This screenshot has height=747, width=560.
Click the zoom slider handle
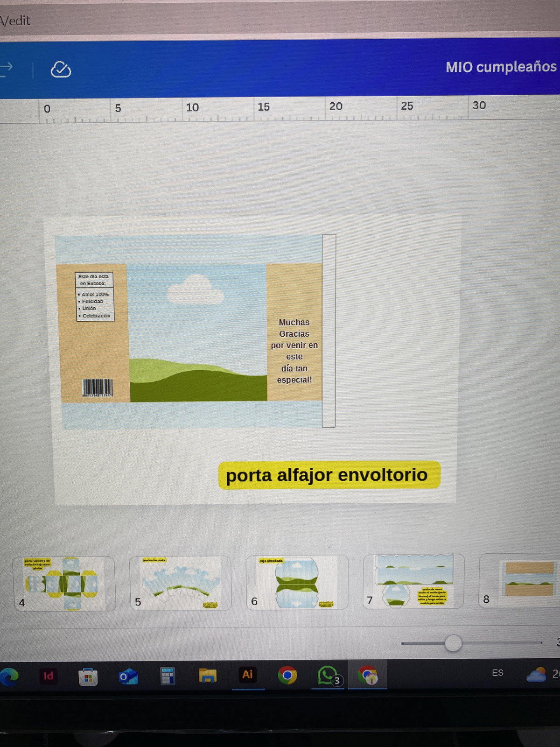(453, 643)
